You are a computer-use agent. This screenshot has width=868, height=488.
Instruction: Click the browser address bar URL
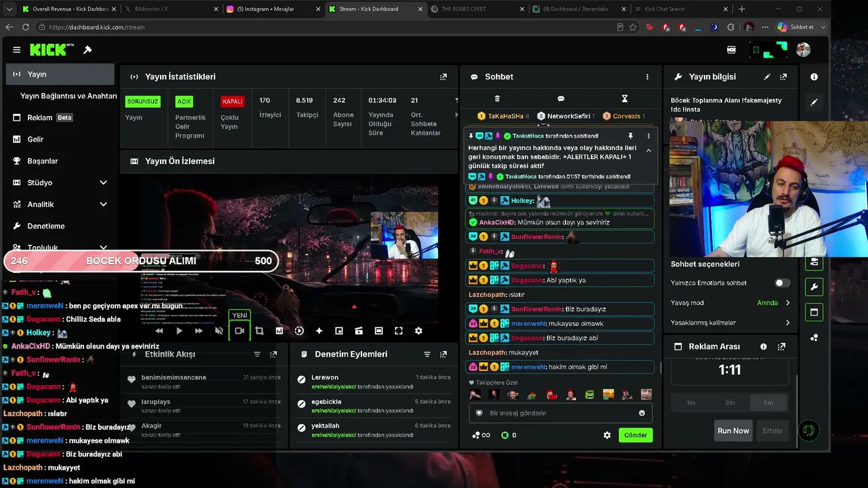pos(97,27)
